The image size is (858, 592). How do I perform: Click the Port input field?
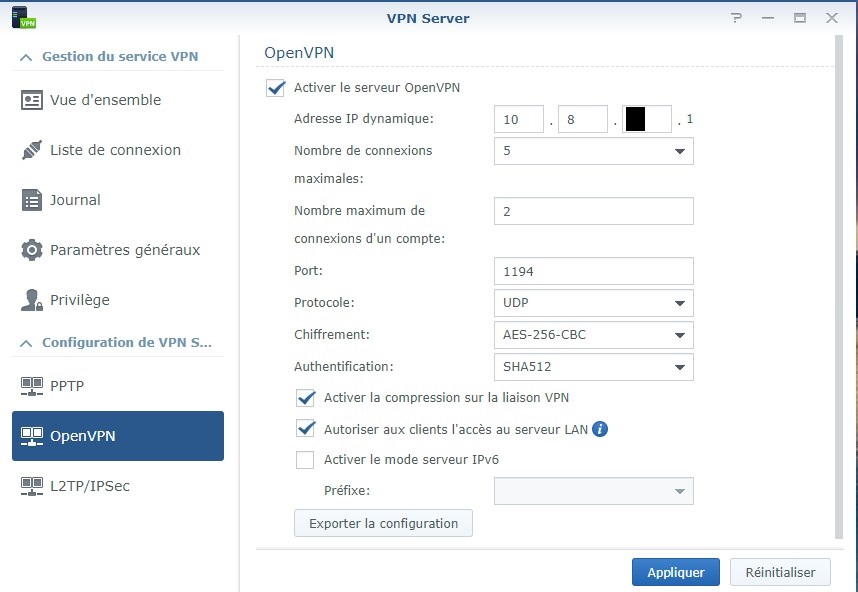click(x=593, y=271)
